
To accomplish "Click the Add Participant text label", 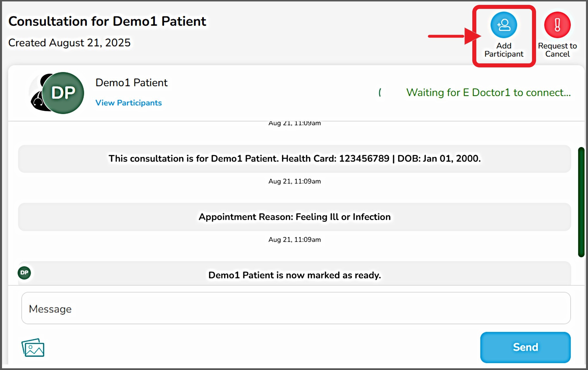I will pos(504,50).
